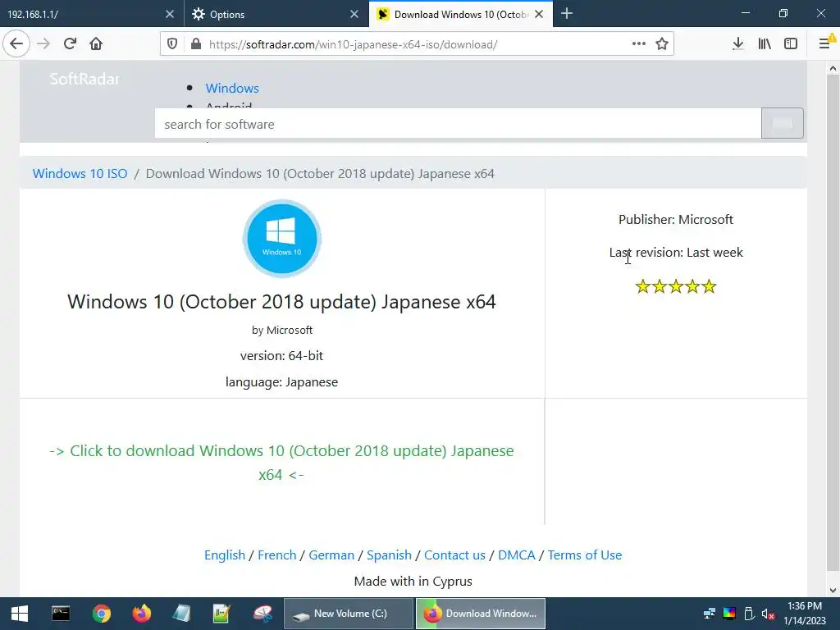
Task: Switch to New Volume (C:) window
Action: pos(348,614)
